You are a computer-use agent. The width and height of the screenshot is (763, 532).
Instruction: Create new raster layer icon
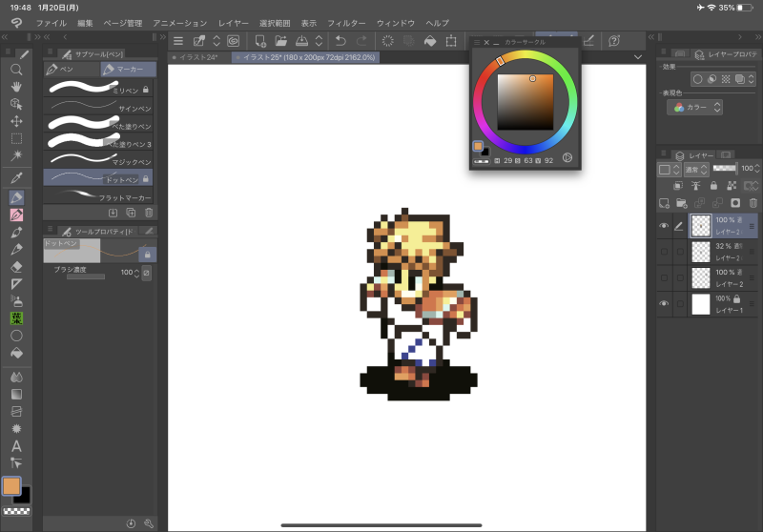pyautogui.click(x=664, y=203)
